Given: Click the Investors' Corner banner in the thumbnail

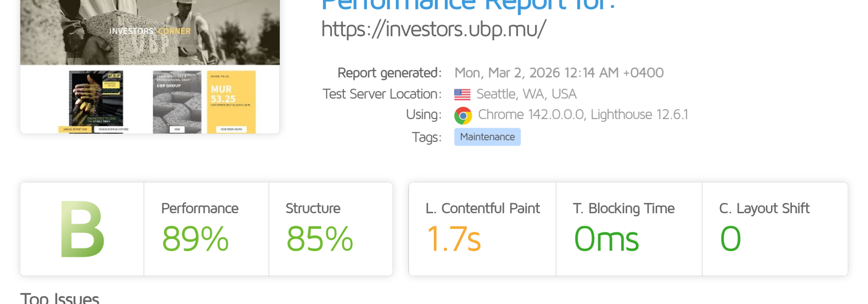Looking at the screenshot, I should tap(150, 31).
